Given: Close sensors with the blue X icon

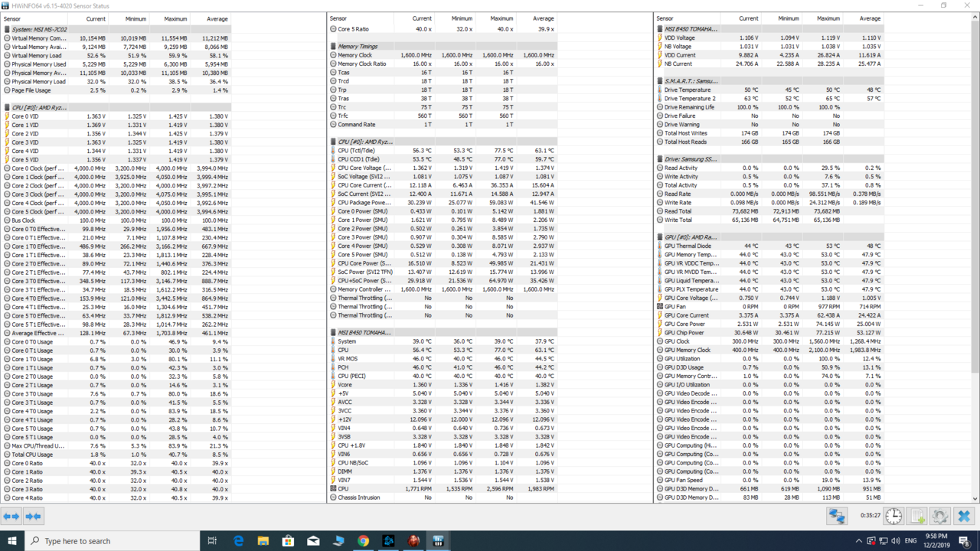Looking at the screenshot, I should (964, 517).
